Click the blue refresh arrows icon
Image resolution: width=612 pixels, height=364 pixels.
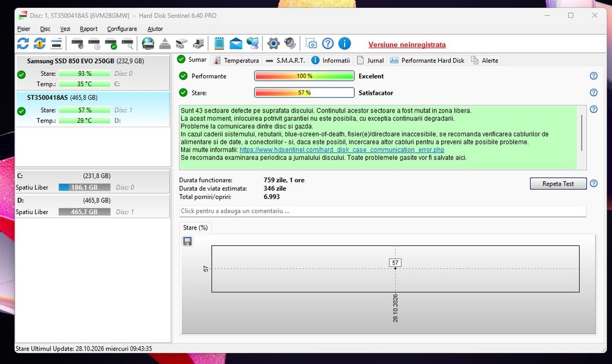coord(23,43)
